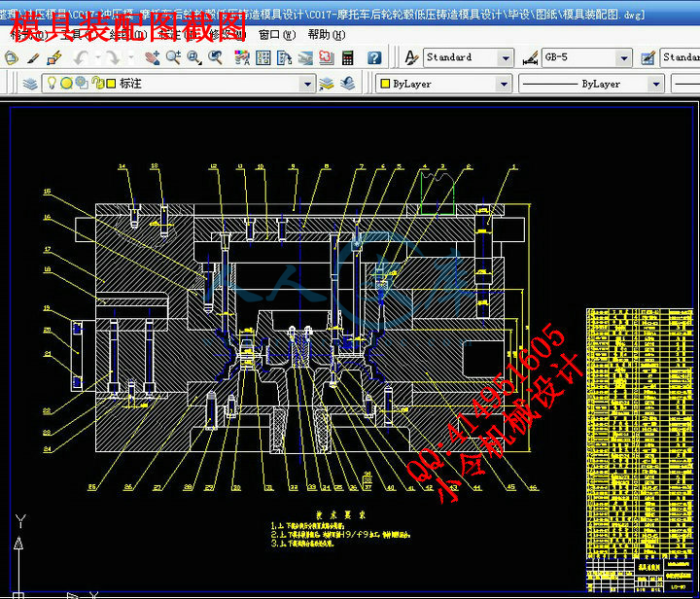
Task: Click the green outlined riser at mold top
Action: click(x=437, y=194)
